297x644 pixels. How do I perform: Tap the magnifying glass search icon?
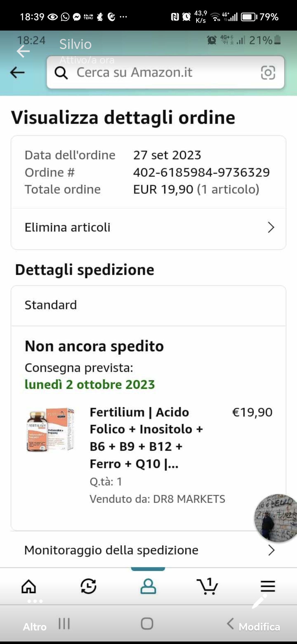[61, 73]
